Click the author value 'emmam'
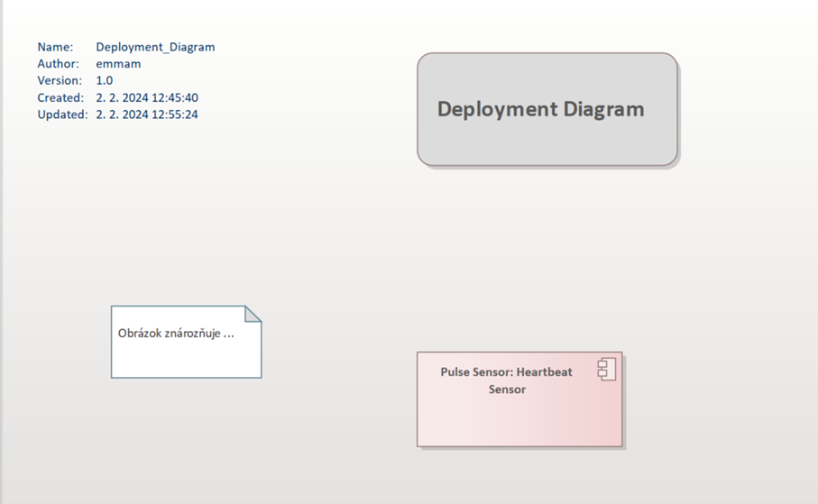 click(118, 64)
